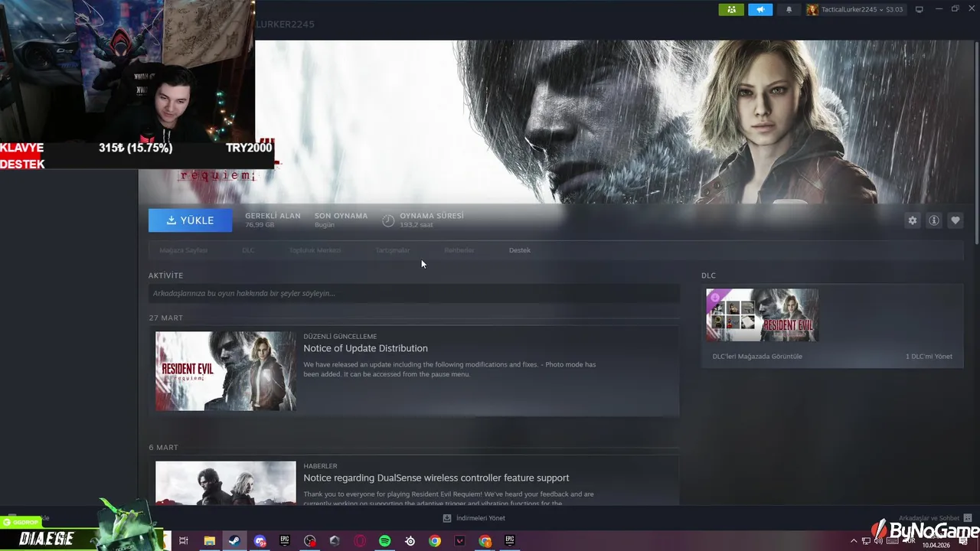Open Steam notifications bell

click(789, 10)
